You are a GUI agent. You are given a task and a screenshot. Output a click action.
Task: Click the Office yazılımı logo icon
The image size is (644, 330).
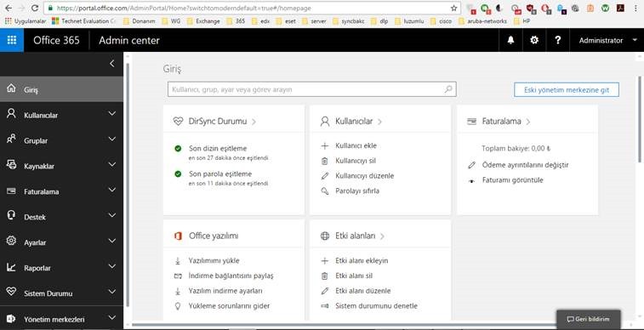178,236
